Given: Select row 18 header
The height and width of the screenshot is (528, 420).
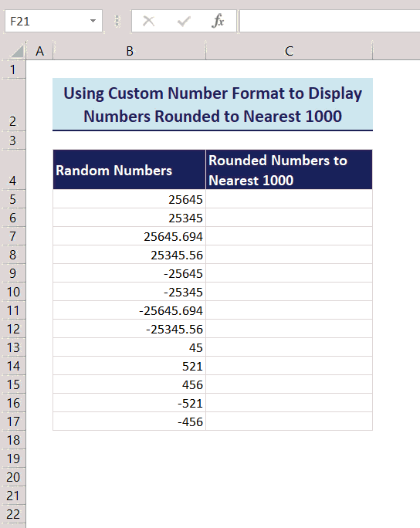Looking at the screenshot, I should pos(13,440).
